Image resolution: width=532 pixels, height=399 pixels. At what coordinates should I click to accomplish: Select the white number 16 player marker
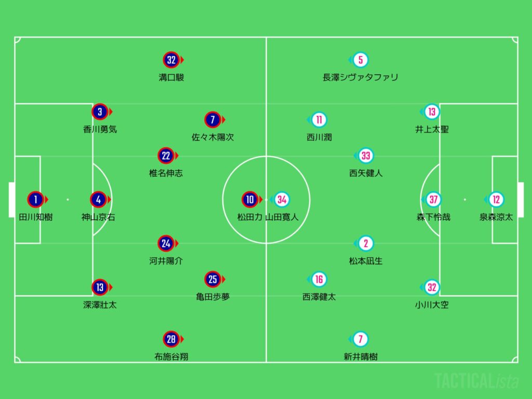(x=319, y=279)
